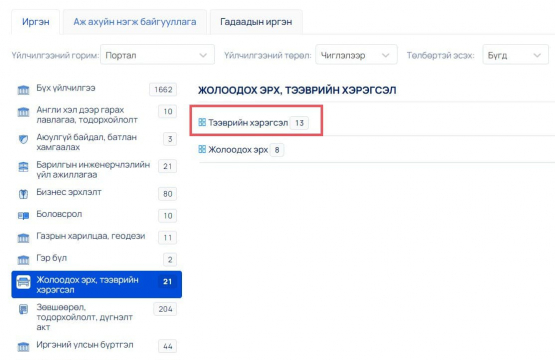Click the Иргэний улсын бүртгэл icon
The image size is (555, 360).
coord(23,346)
